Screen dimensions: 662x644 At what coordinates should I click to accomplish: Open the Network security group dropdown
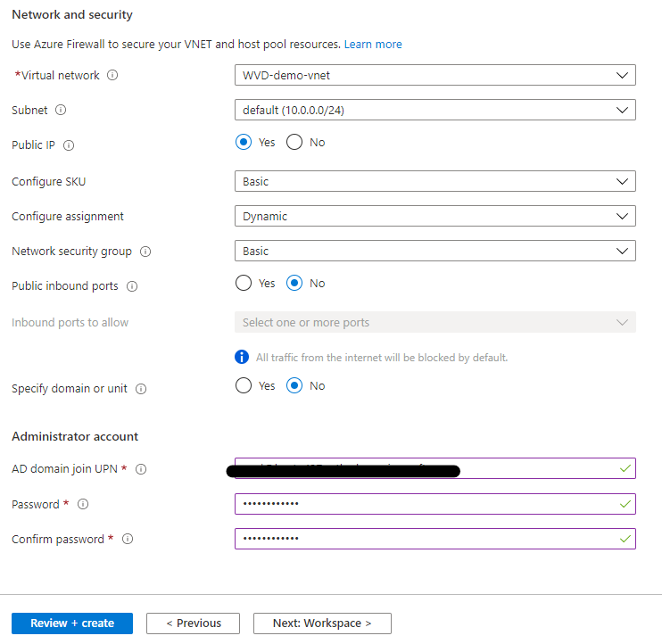coord(435,252)
